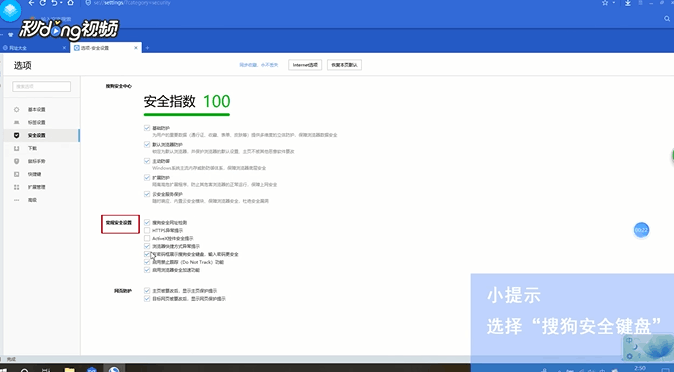Toggle the 目标网页被篡改后 protection checkbox
Image resolution: width=674 pixels, height=372 pixels.
pyautogui.click(x=147, y=298)
